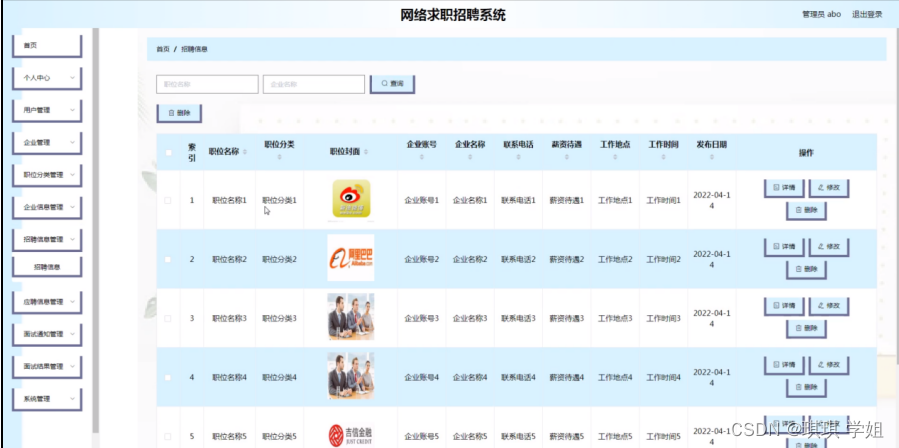Expand the 个人中心 sidebar menu
899x448 pixels.
[x=47, y=78]
